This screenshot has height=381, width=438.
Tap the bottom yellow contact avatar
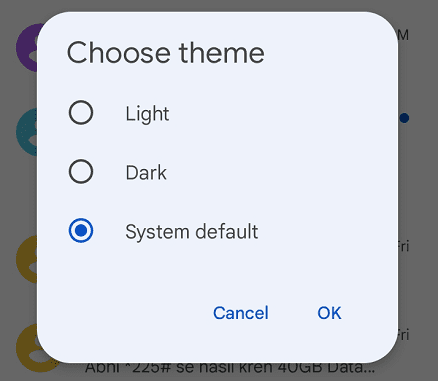pos(30,348)
